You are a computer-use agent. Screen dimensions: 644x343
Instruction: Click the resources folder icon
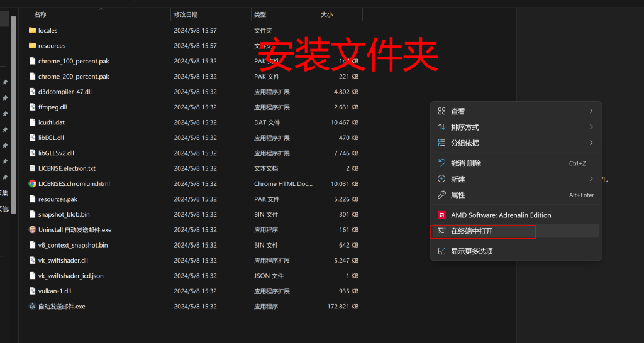[x=33, y=46]
